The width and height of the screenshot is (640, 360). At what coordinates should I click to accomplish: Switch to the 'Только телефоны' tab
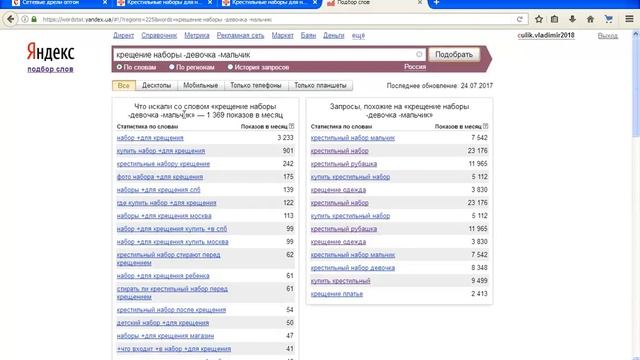(x=256, y=85)
